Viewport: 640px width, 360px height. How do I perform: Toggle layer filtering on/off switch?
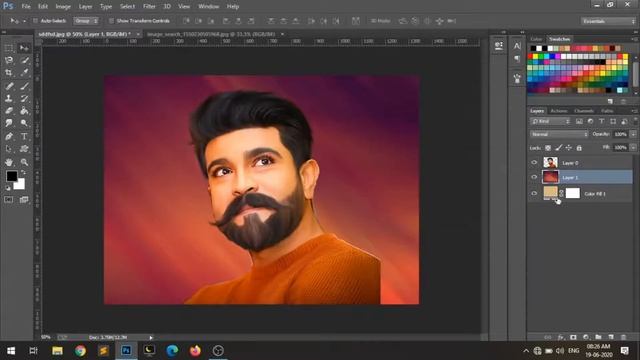(635, 121)
